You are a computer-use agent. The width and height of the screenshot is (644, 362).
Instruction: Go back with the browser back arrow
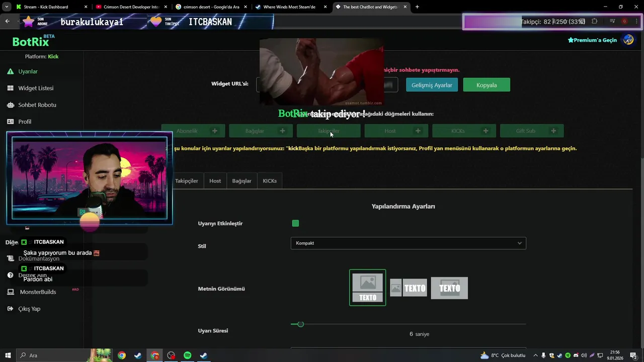(x=7, y=21)
